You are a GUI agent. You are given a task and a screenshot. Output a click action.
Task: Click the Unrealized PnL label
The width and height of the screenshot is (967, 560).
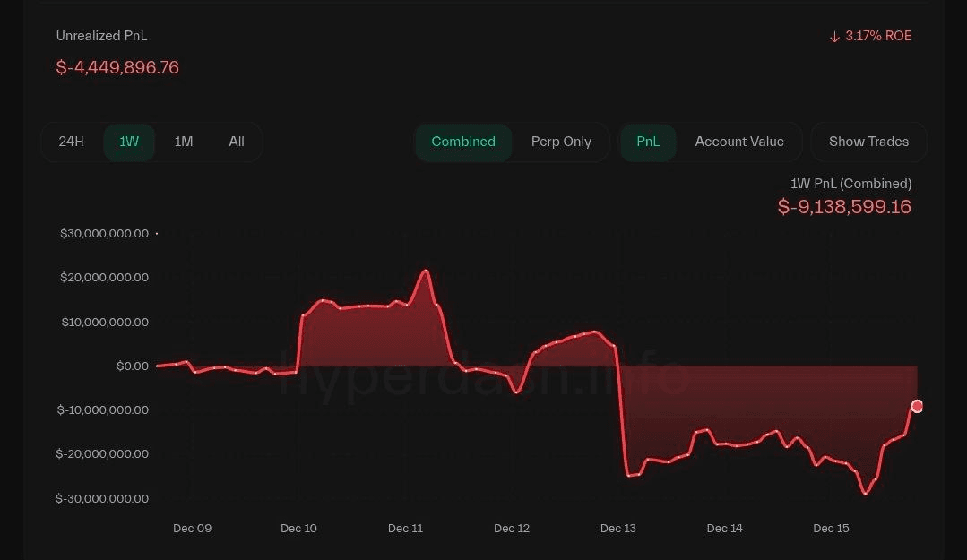pos(101,36)
